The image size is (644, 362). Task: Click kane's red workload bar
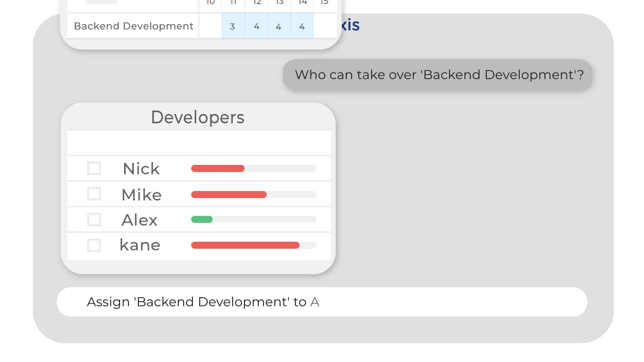(245, 245)
